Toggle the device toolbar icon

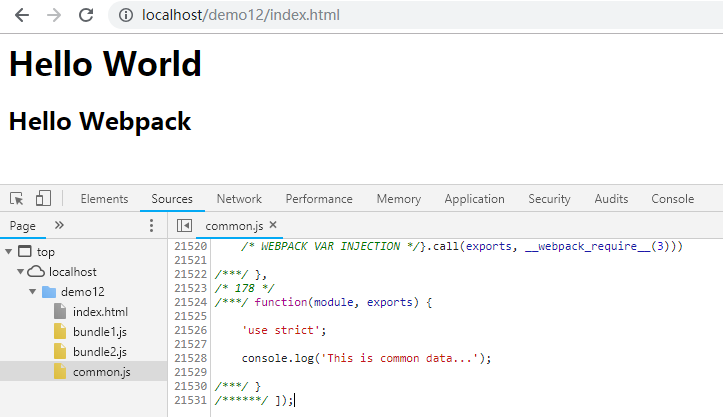pyautogui.click(x=43, y=199)
